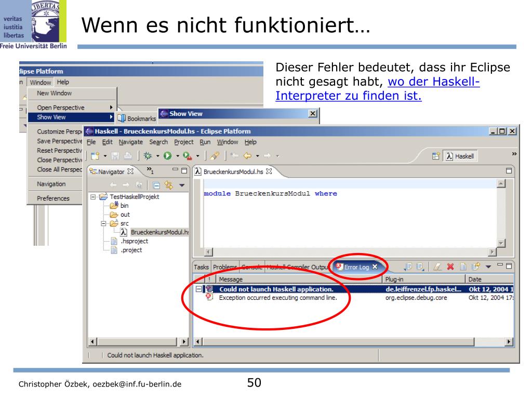
Task: Open the Error Log view menu triangle
Action: pos(488,267)
